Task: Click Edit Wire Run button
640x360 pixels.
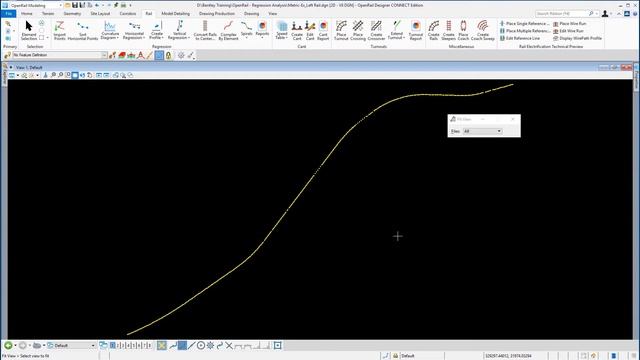Action: (568, 31)
